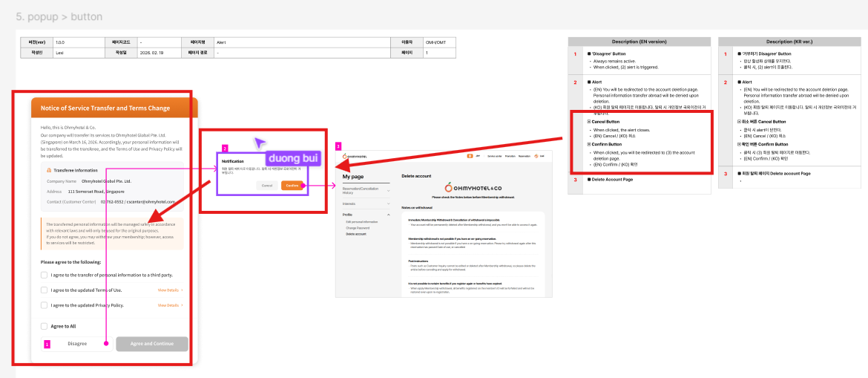868x378 pixels.
Task: Click the KR 'Confirm Button' plus icon
Action: pos(740,144)
